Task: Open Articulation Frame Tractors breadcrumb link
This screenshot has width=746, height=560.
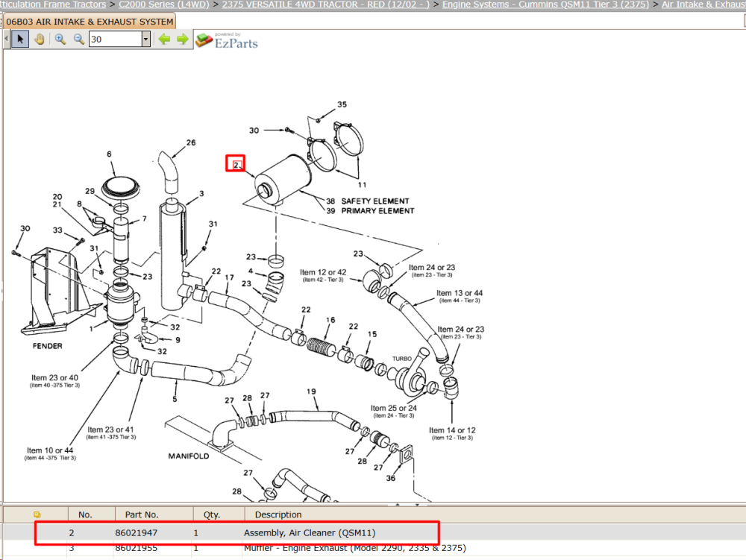Action: click(53, 4)
